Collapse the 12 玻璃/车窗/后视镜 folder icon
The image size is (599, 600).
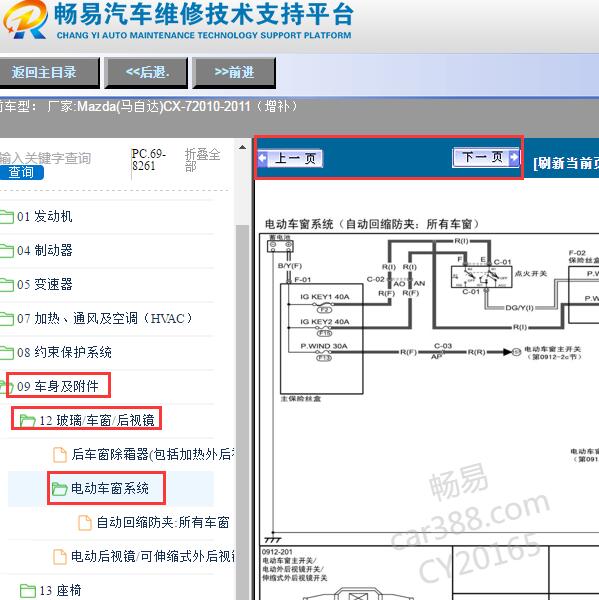click(27, 421)
